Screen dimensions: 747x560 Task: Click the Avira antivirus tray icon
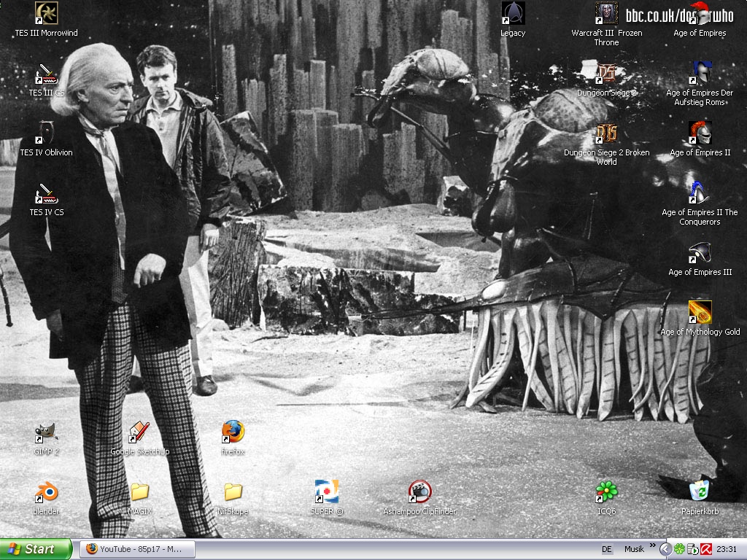705,549
